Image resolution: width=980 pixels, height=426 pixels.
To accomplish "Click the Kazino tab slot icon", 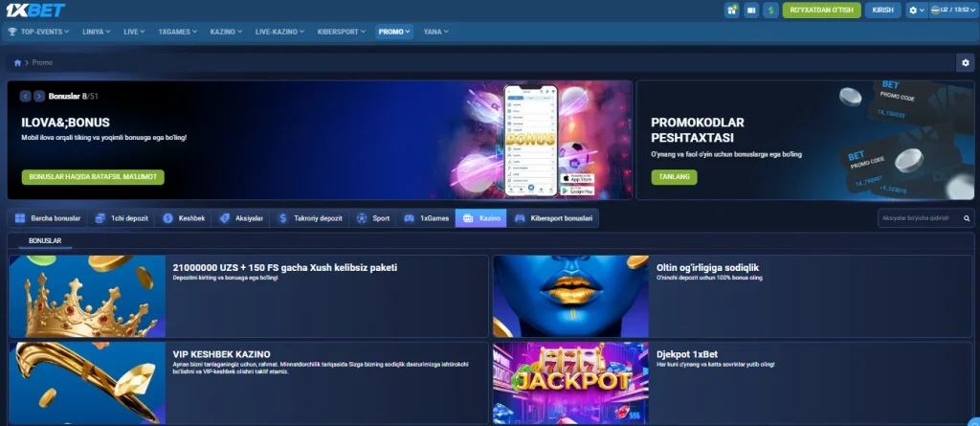I will 468,218.
